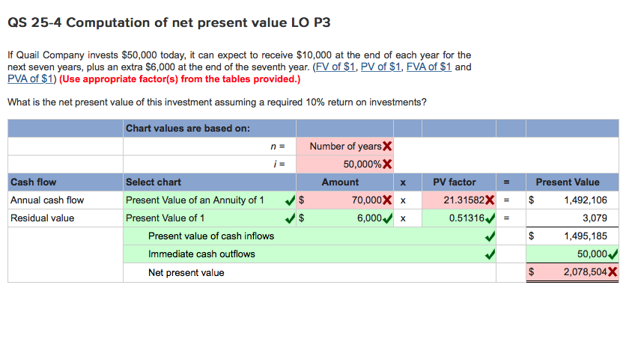Image resolution: width=644 pixels, height=359 pixels.
Task: Select the red X next to 50,000%
Action: pyautogui.click(x=387, y=164)
